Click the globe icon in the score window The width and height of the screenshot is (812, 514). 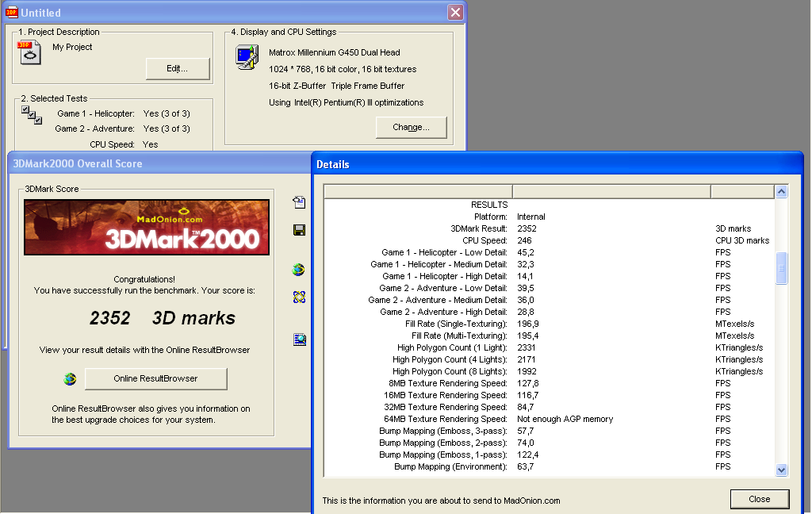coord(299,270)
